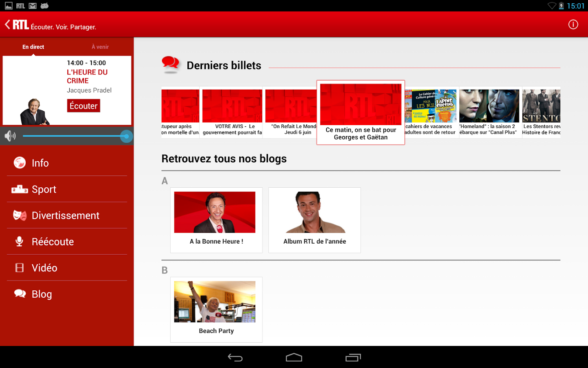Open the 'stupeur après' post thumbnail
Image resolution: width=588 pixels, height=368 pixels.
coord(180,106)
